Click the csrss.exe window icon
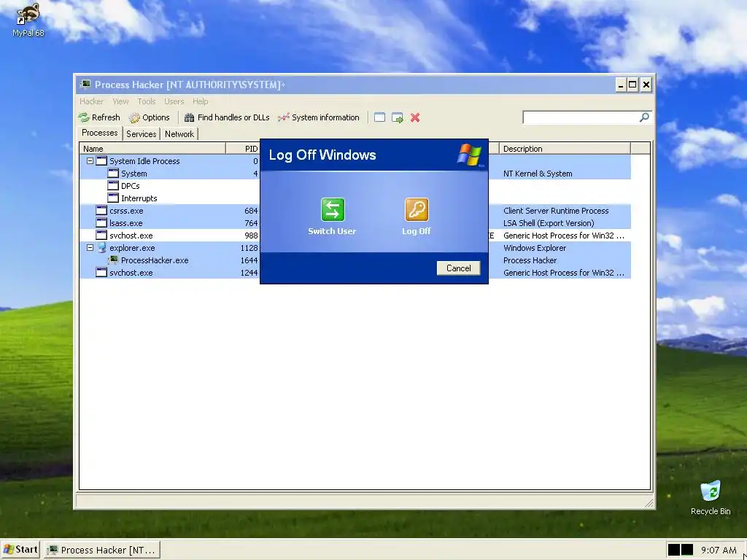 tap(101, 211)
